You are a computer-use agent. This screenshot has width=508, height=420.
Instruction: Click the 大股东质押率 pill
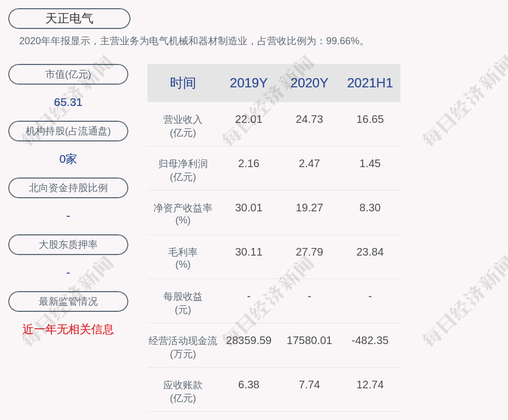point(68,245)
